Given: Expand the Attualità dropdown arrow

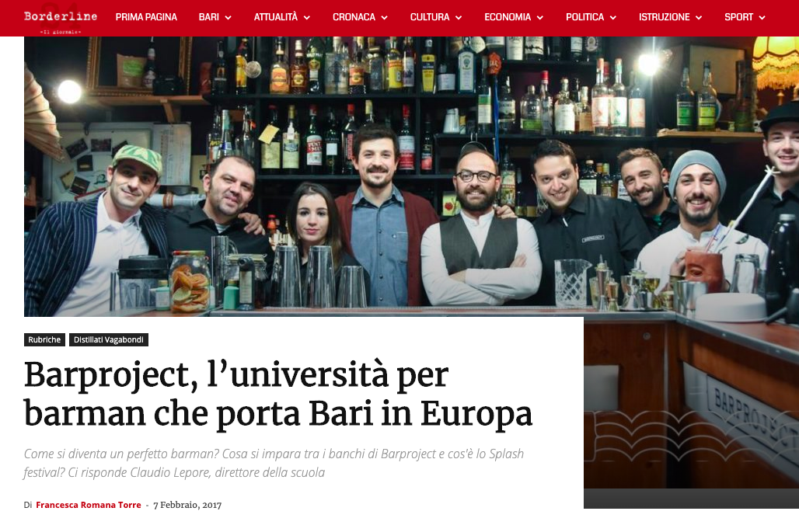Looking at the screenshot, I should click(x=307, y=18).
